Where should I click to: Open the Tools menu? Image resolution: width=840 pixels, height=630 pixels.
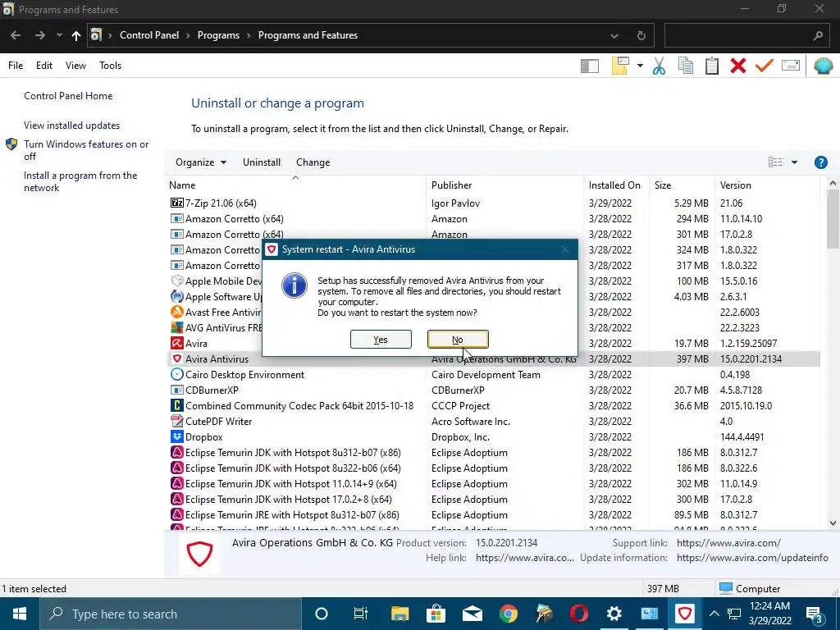click(x=111, y=66)
